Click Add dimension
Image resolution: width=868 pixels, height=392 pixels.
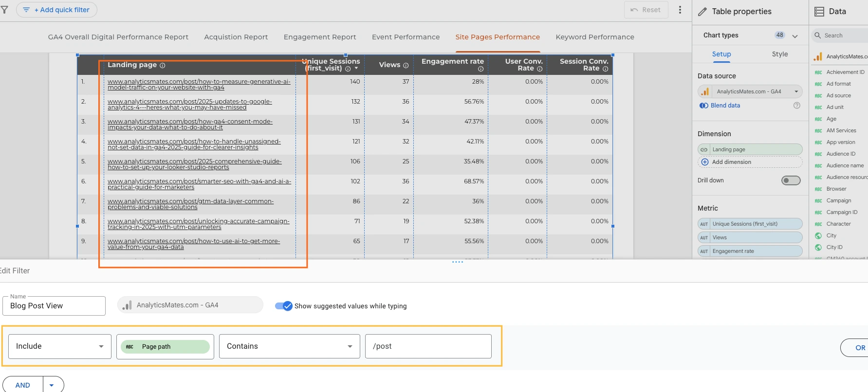click(x=750, y=162)
